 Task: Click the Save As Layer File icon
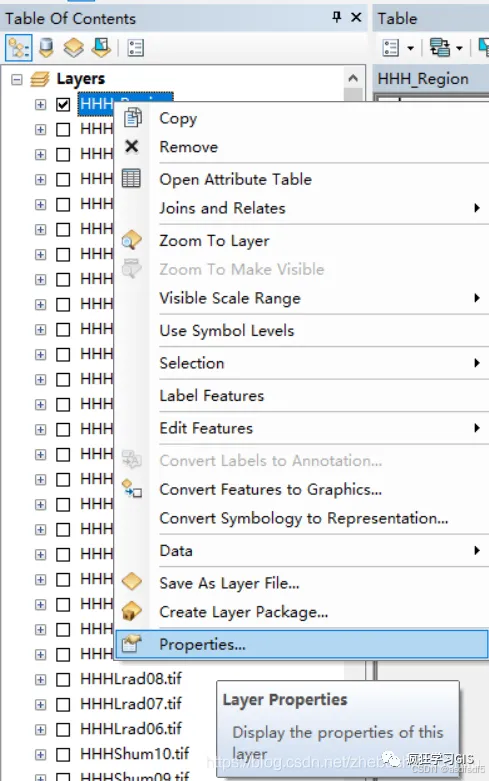(x=132, y=582)
